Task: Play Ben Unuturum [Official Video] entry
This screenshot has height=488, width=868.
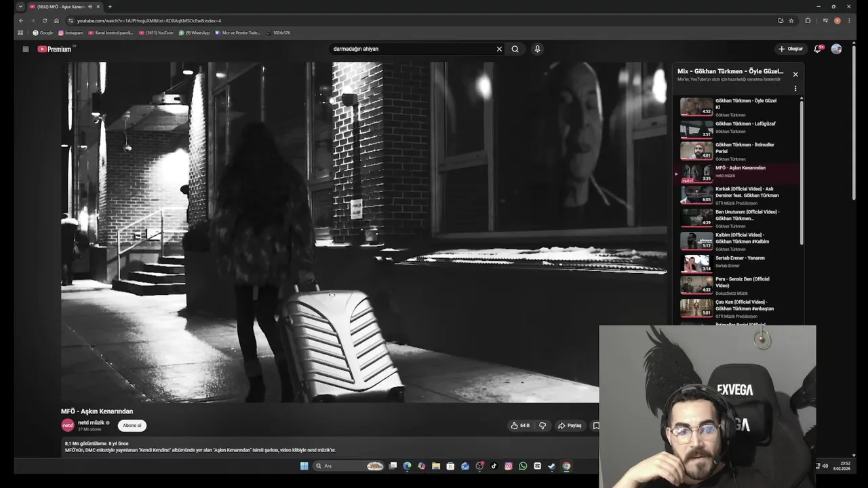Action: click(x=738, y=218)
